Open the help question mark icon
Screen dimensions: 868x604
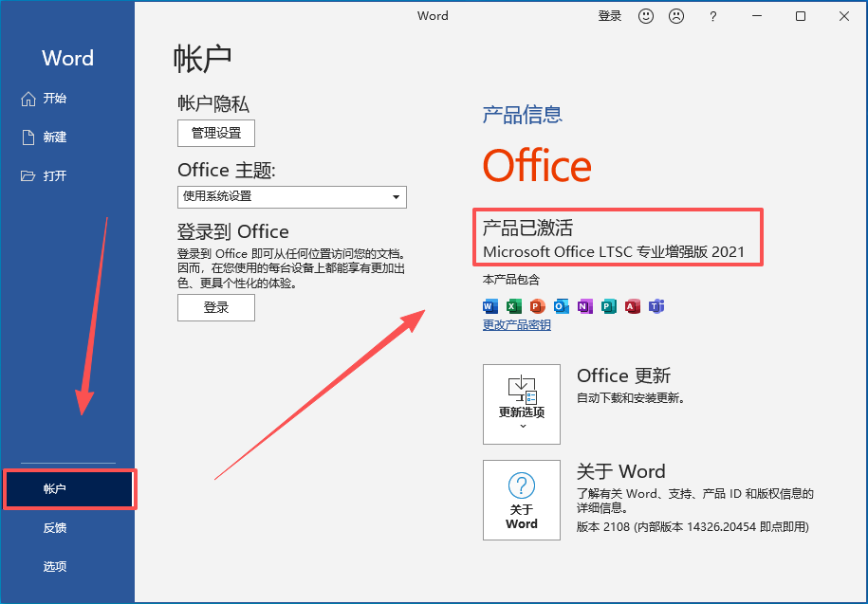coord(713,17)
